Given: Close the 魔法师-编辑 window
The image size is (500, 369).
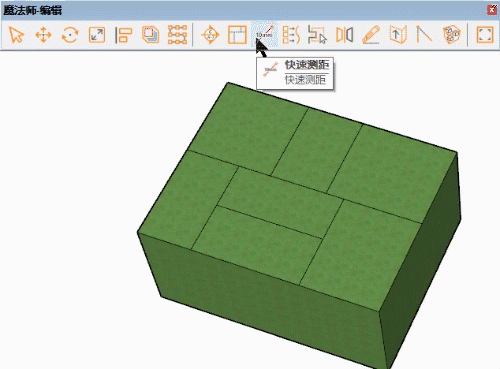Looking at the screenshot, I should coord(492,9).
